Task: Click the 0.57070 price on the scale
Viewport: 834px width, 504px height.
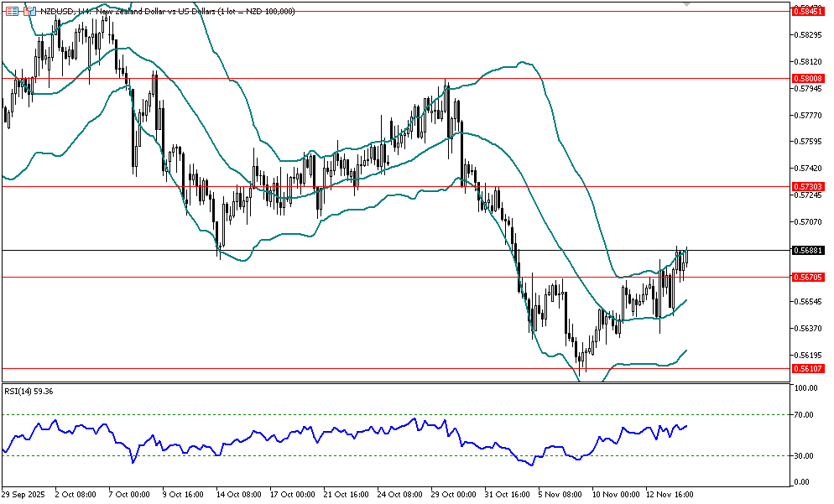Action: click(806, 222)
